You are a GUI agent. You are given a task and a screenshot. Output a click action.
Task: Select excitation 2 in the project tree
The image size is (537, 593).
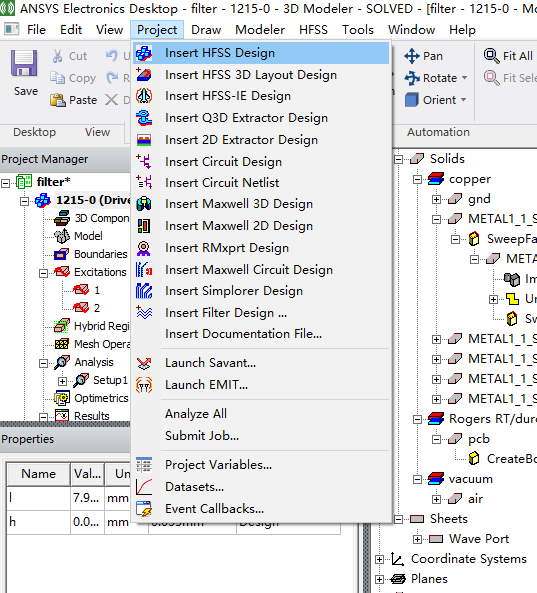pos(97,308)
